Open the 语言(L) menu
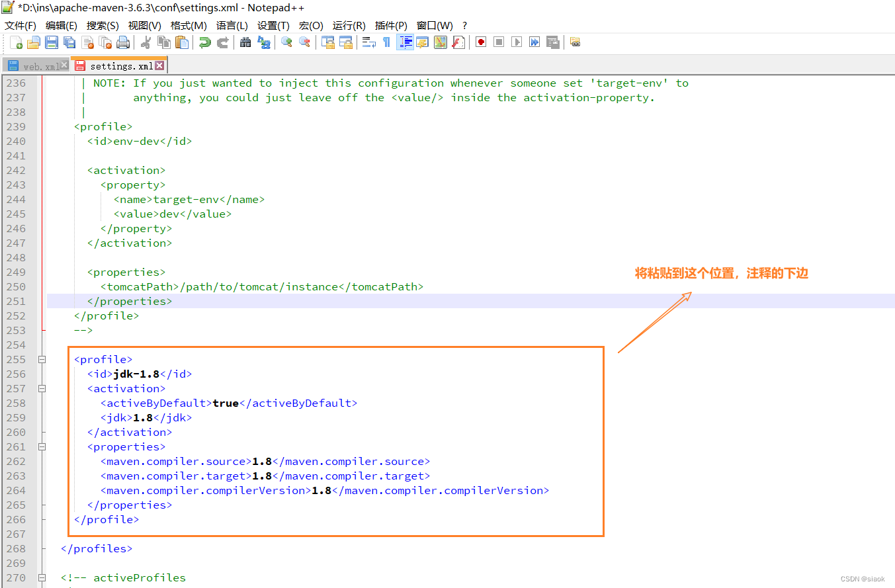The image size is (895, 588). point(232,26)
